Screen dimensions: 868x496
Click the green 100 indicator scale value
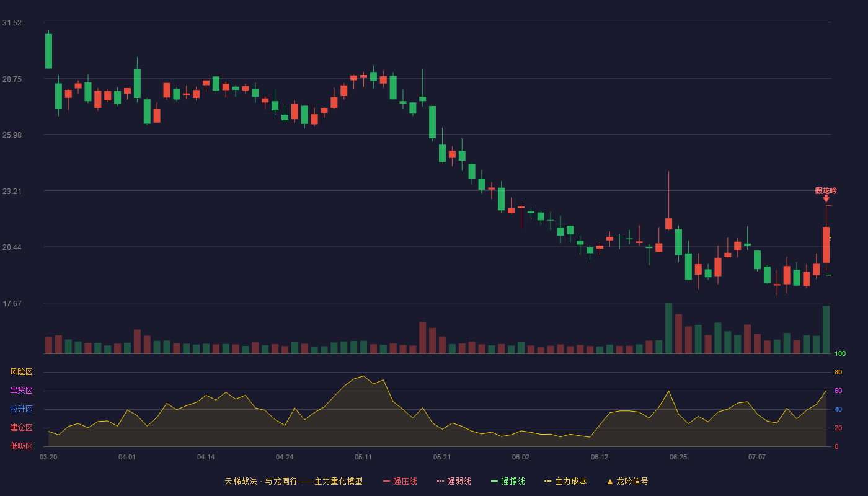[840, 354]
